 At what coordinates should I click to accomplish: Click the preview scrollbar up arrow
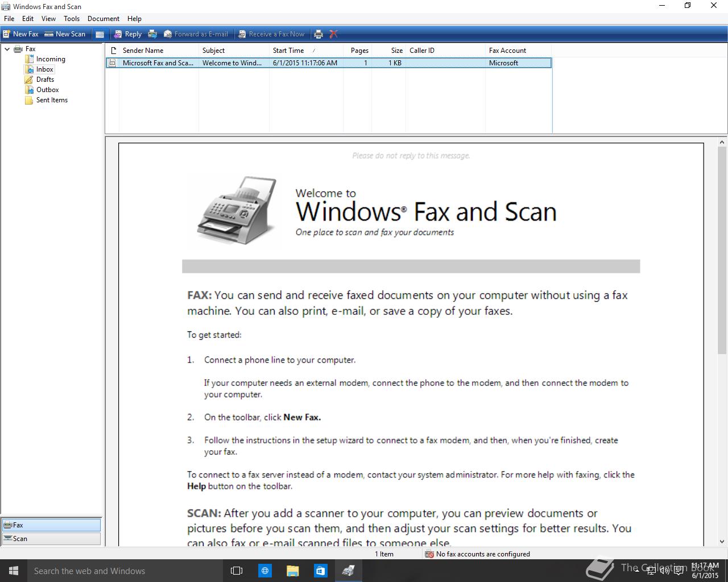(x=722, y=143)
